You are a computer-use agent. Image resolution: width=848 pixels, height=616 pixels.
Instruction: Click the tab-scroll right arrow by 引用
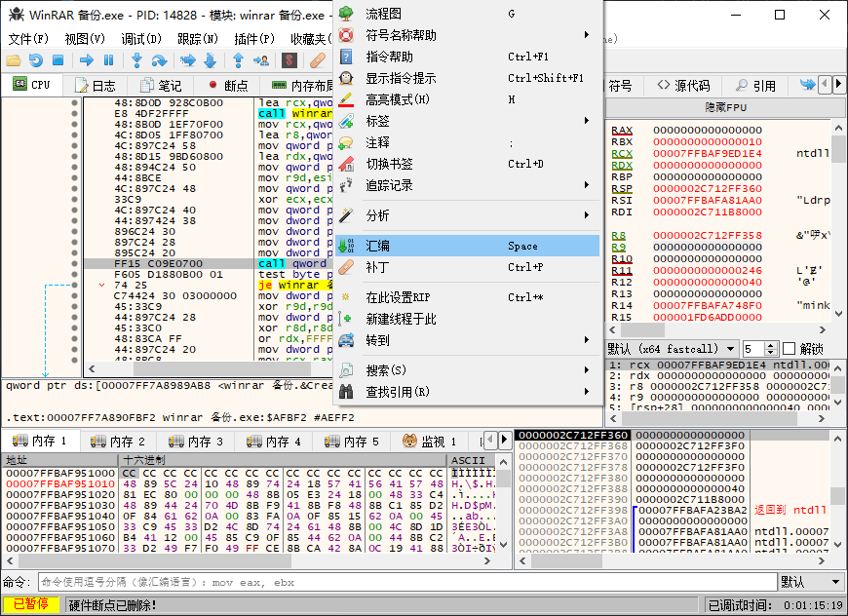838,85
